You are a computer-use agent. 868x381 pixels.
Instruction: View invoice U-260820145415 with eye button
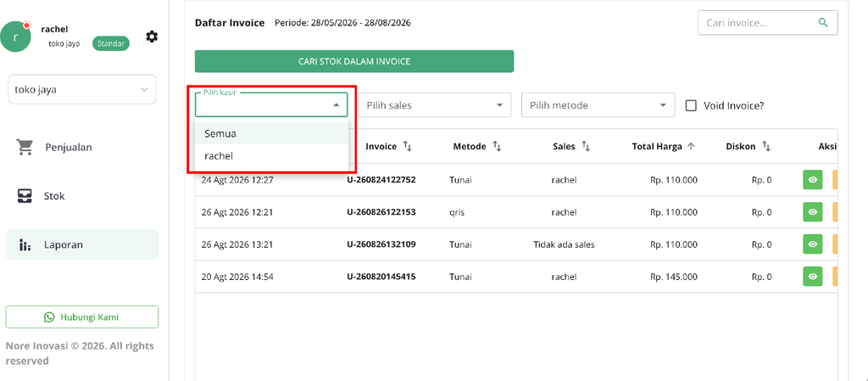813,277
